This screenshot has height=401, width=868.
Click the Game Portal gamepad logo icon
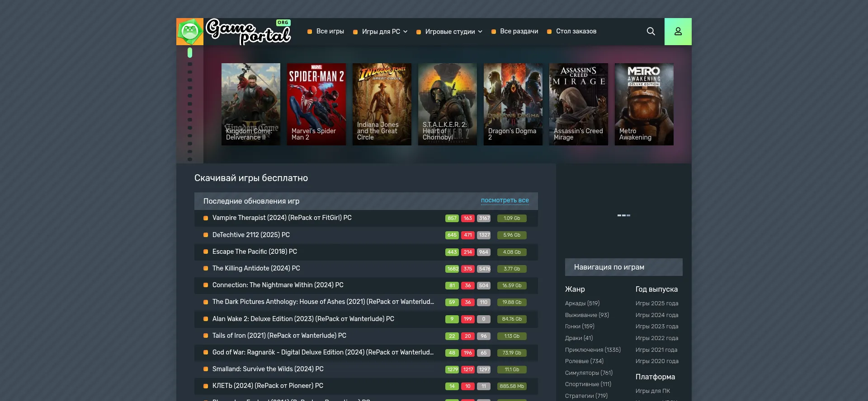190,32
